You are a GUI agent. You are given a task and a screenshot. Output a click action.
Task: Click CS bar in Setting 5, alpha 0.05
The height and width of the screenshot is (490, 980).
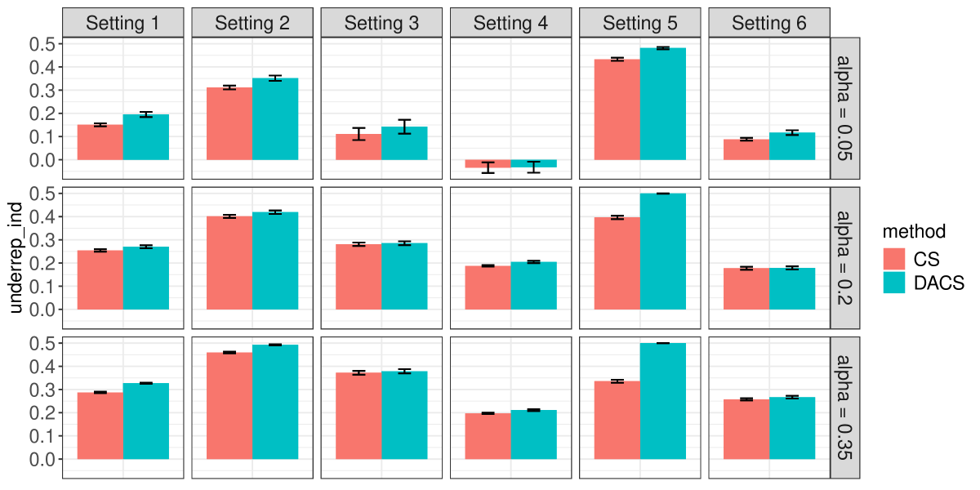pyautogui.click(x=617, y=109)
